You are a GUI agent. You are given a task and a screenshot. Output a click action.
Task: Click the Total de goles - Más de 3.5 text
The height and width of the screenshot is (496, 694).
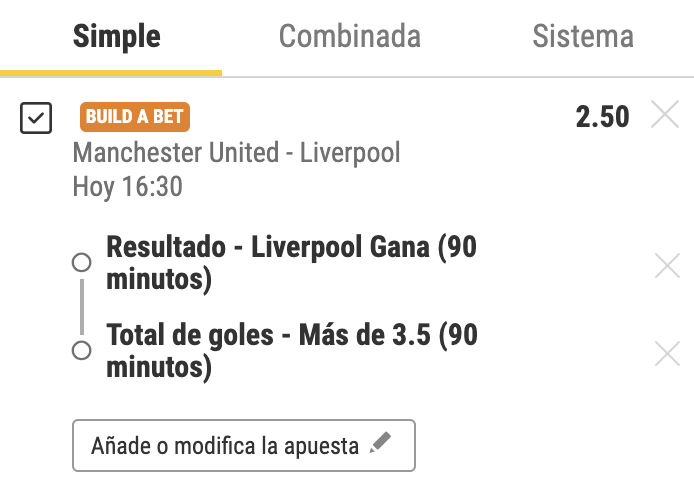point(290,334)
